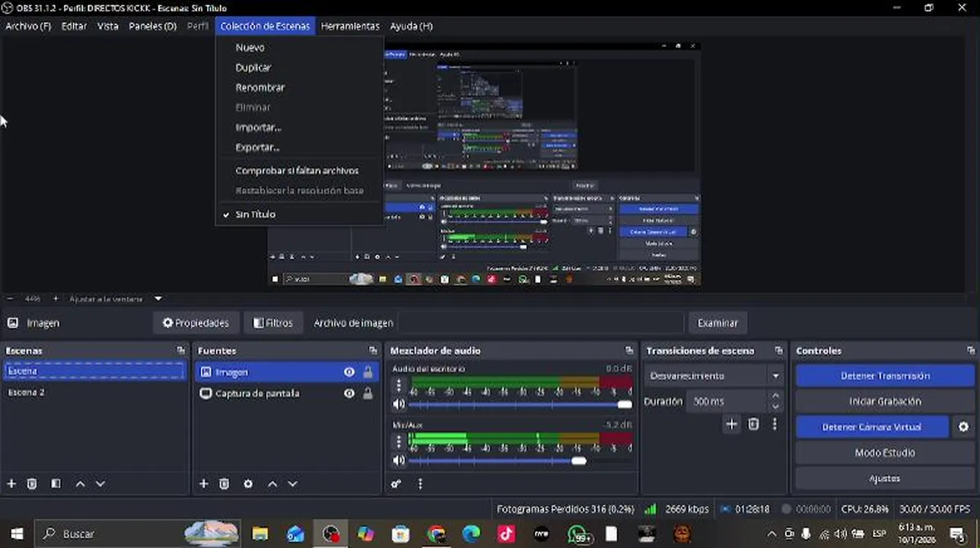Delete selected scene with trash icon
Viewport: 980px width, 548px height.
pyautogui.click(x=32, y=483)
